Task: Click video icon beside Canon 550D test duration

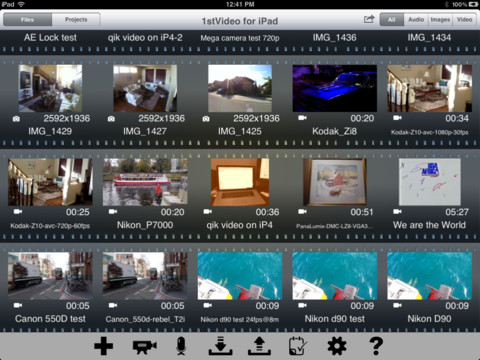Action: click(x=18, y=305)
